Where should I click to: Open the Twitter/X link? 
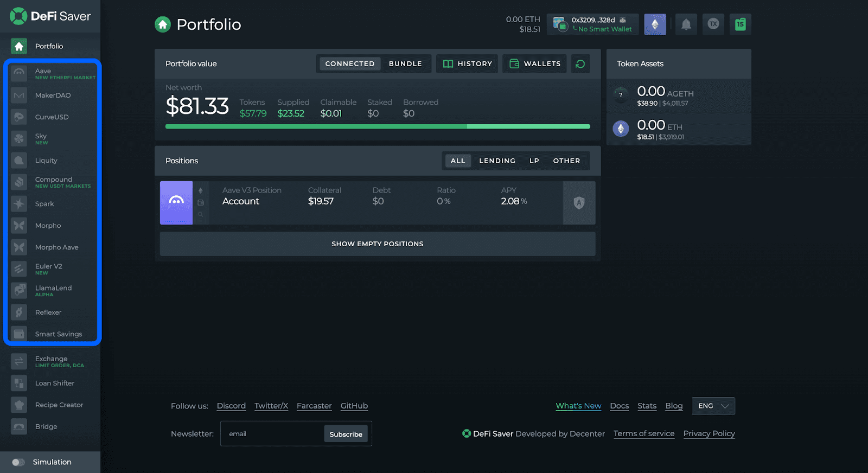click(271, 406)
